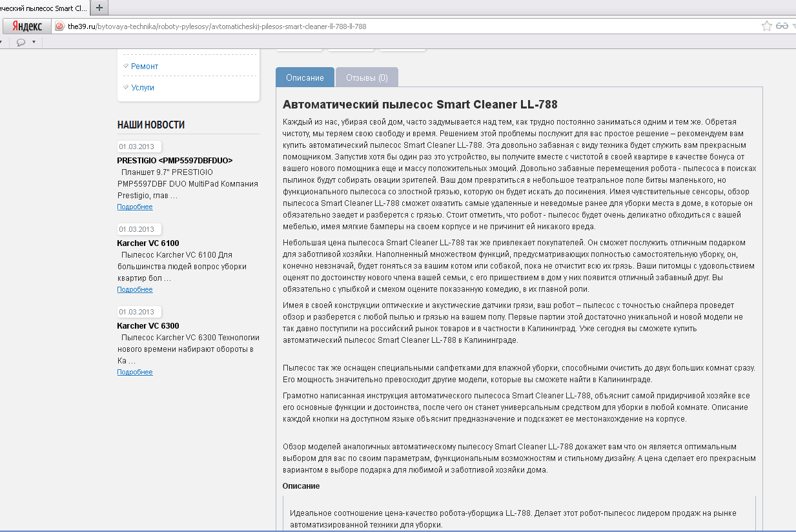Open the dropdown arrow beside the speech bubble
Image resolution: width=796 pixels, height=532 pixels.
34,43
